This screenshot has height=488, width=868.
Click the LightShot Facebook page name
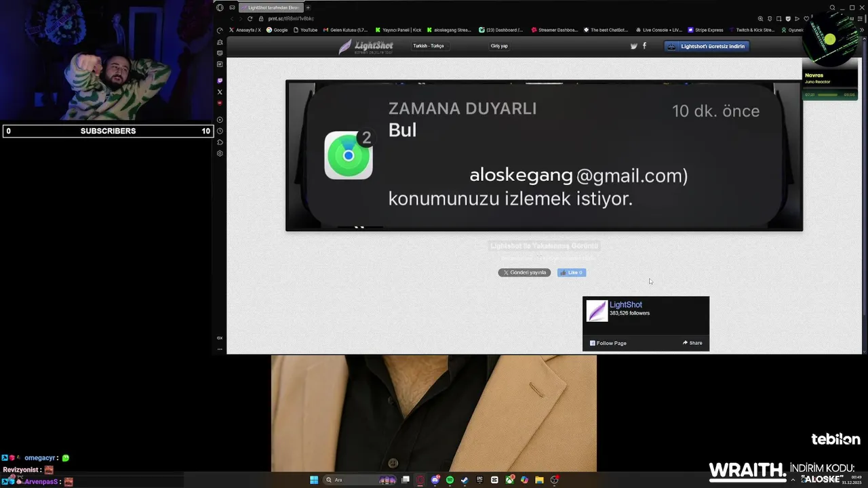point(626,305)
